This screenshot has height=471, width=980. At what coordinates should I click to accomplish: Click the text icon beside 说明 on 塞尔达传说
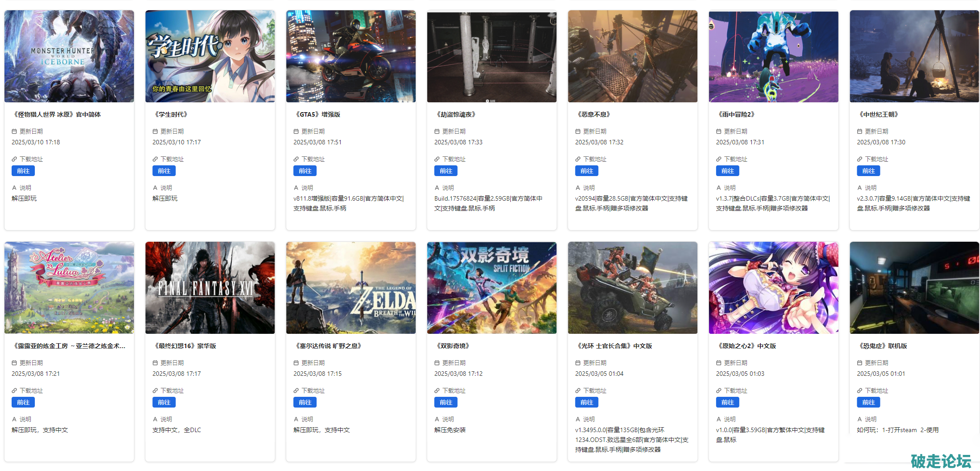coord(296,419)
